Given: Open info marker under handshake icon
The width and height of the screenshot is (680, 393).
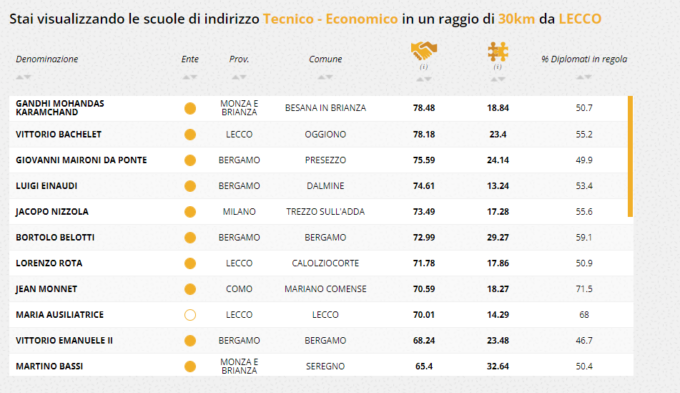Looking at the screenshot, I should coord(424,67).
